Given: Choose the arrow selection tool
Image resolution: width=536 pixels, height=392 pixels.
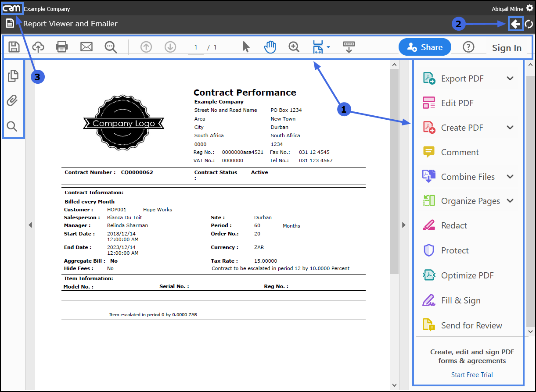Looking at the screenshot, I should tap(246, 47).
